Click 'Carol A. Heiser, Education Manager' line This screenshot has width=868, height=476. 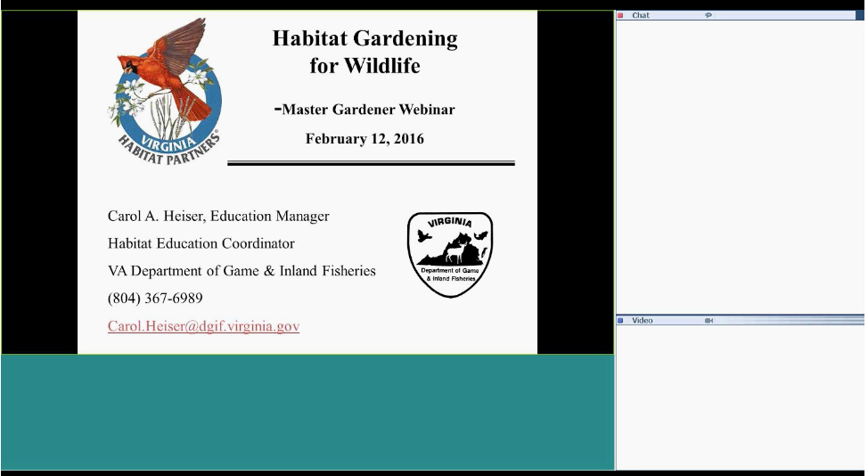(218, 216)
